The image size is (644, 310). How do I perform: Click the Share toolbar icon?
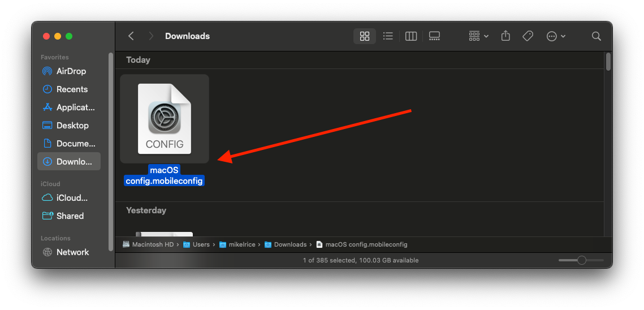pyautogui.click(x=505, y=36)
